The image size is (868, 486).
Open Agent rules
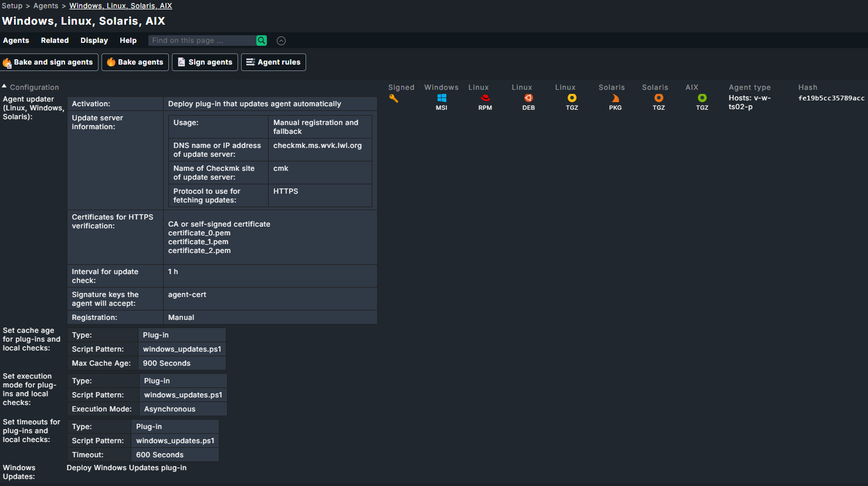point(273,62)
